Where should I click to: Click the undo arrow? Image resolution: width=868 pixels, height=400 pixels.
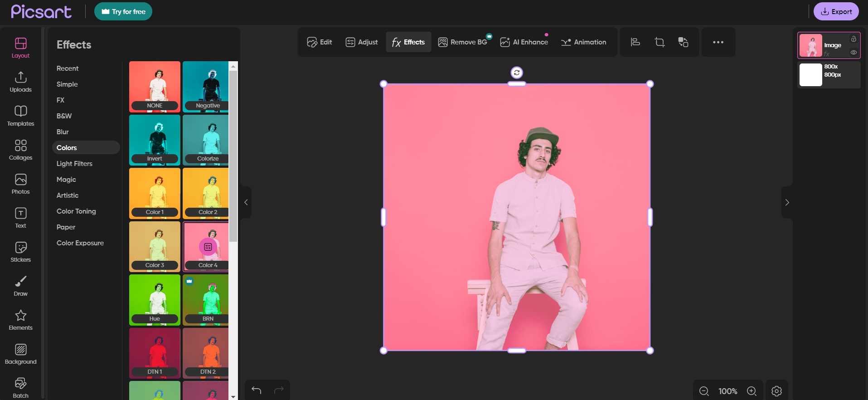[257, 390]
